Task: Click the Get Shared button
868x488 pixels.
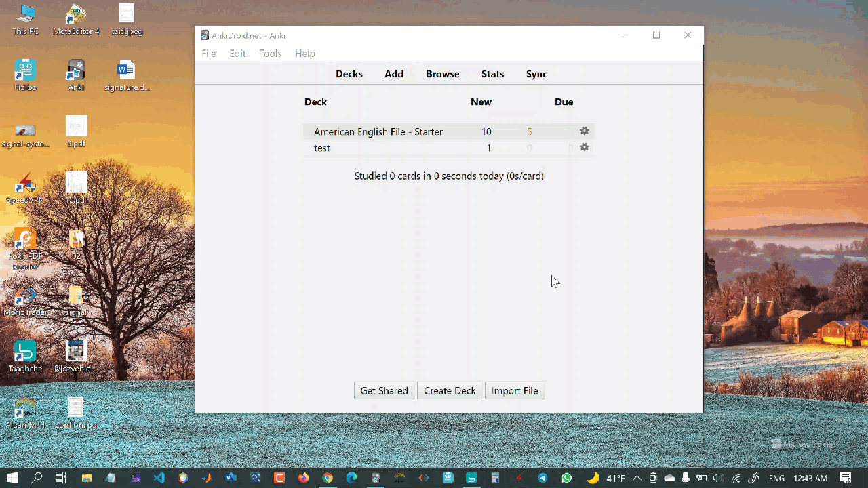Action: [384, 390]
